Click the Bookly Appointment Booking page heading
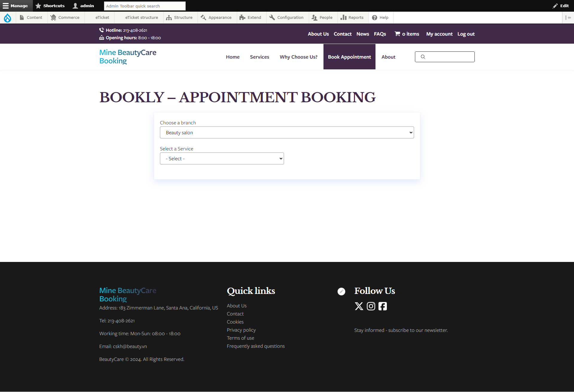Image resolution: width=574 pixels, height=392 pixels. click(237, 97)
